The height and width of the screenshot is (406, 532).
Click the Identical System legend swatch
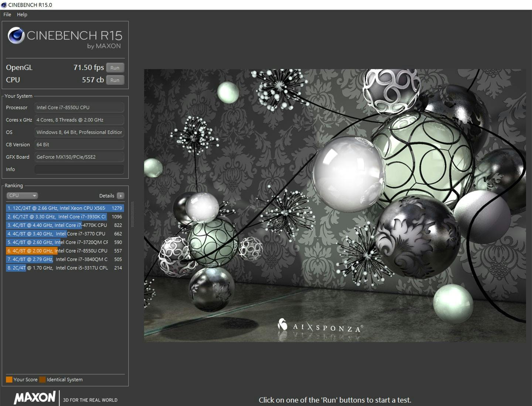[x=42, y=379]
